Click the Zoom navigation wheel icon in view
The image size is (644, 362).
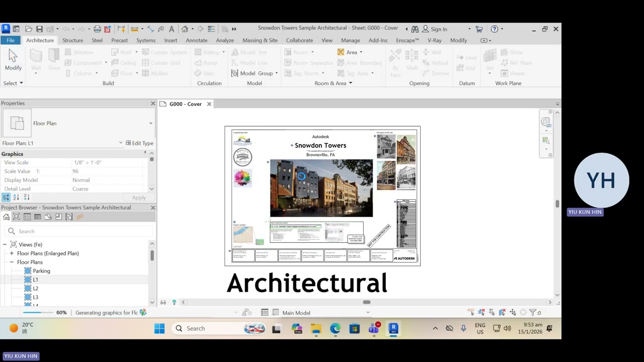[545, 122]
